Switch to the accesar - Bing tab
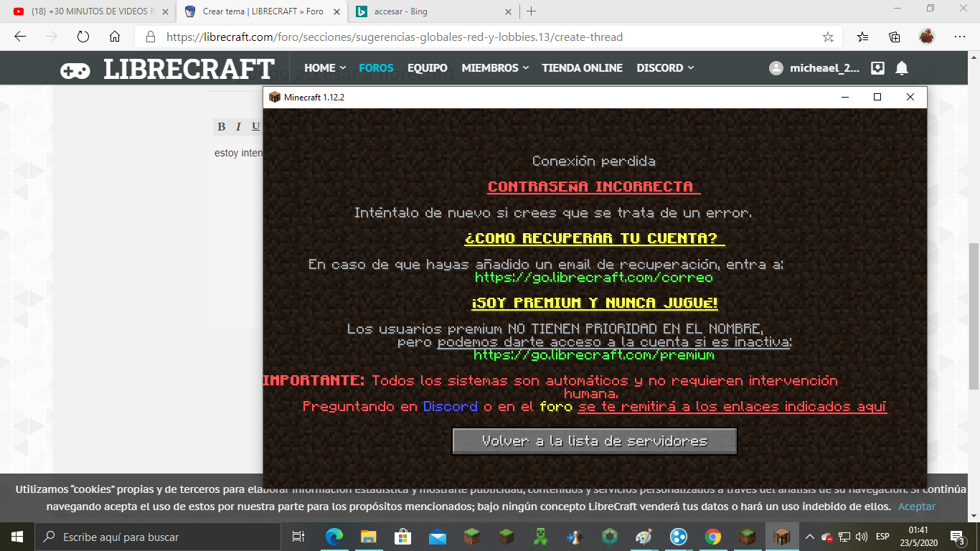This screenshot has height=551, width=980. [433, 11]
